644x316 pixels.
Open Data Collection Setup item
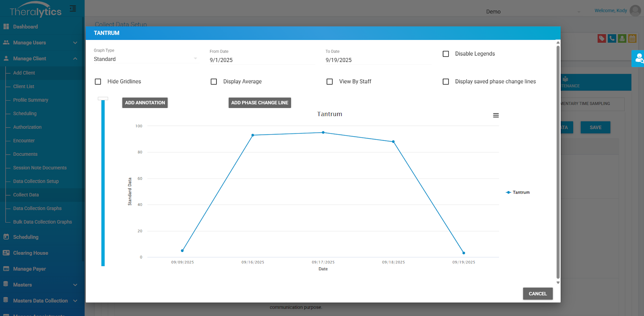pyautogui.click(x=36, y=182)
